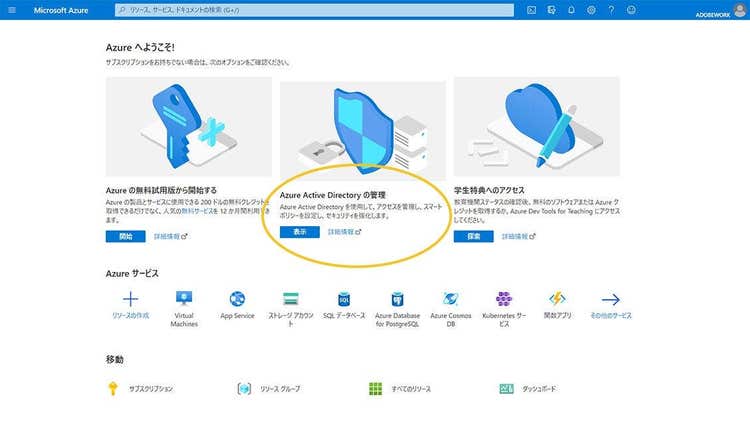Viewport: 750px width, 429px height.
Task: Open Cloud Shell from the top bar
Action: tap(531, 9)
